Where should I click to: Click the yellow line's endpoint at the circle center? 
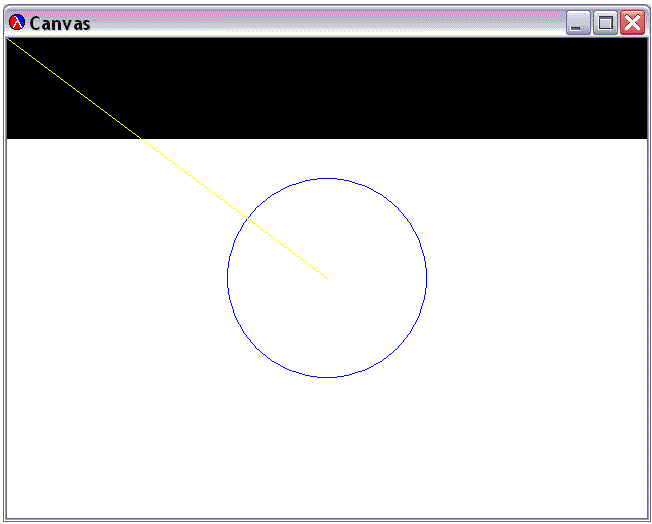[x=326, y=277]
